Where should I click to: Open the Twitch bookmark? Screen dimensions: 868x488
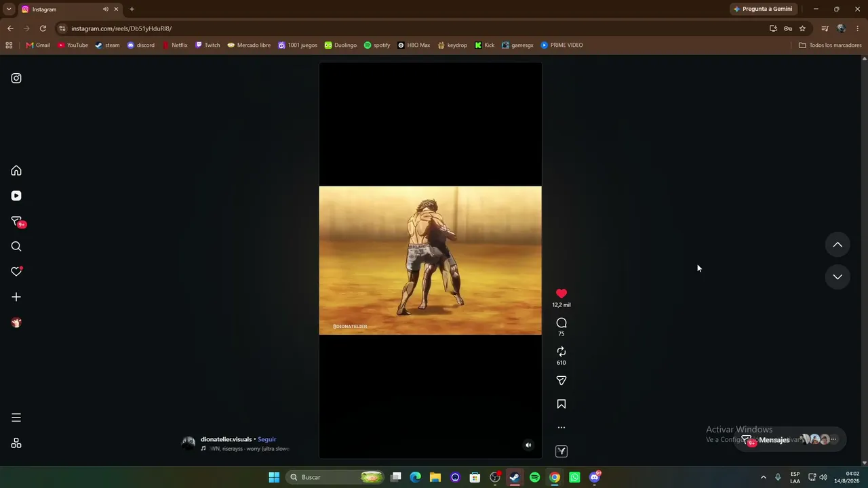208,45
